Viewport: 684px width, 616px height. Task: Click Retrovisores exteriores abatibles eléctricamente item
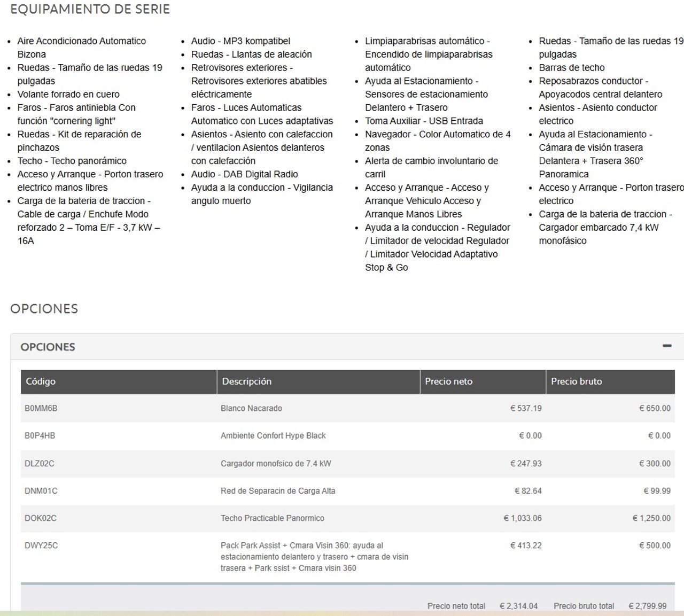[259, 81]
